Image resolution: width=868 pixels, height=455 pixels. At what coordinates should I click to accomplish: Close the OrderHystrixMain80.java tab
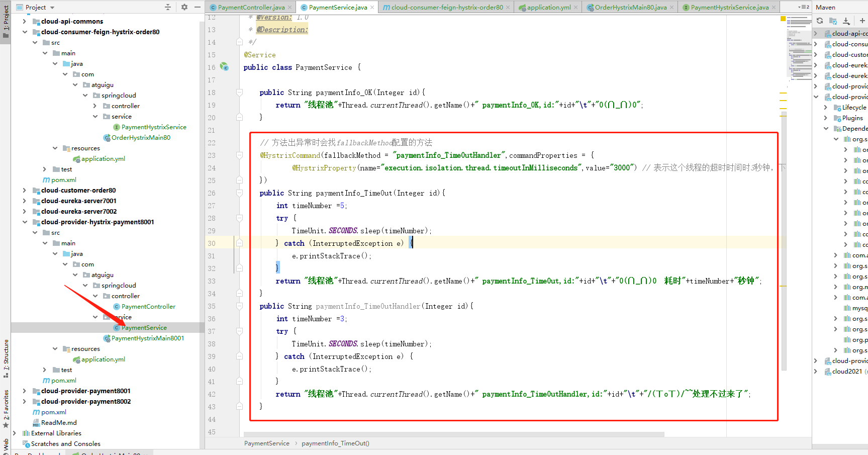click(671, 8)
